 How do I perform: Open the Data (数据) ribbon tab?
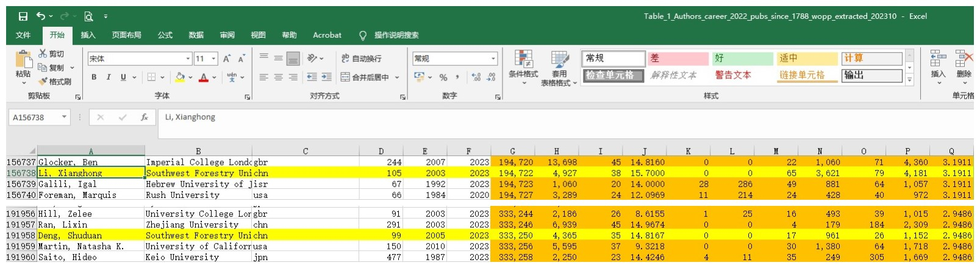(x=196, y=35)
